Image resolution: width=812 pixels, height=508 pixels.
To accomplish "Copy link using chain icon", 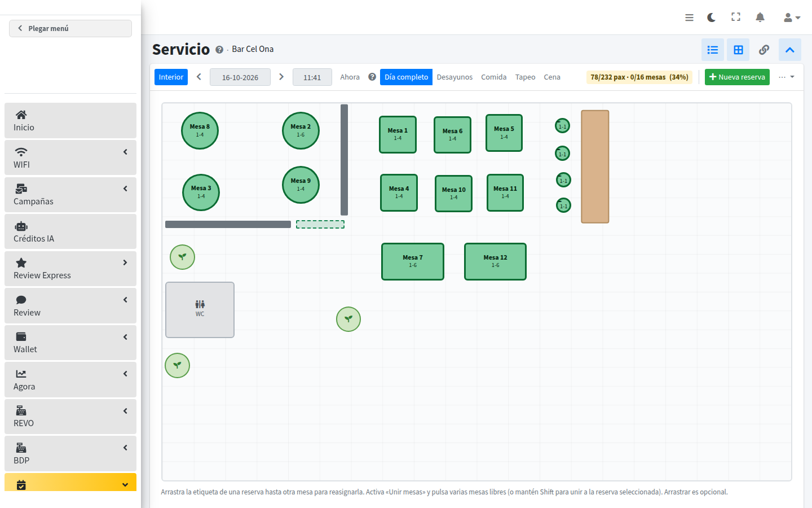I will click(x=764, y=50).
